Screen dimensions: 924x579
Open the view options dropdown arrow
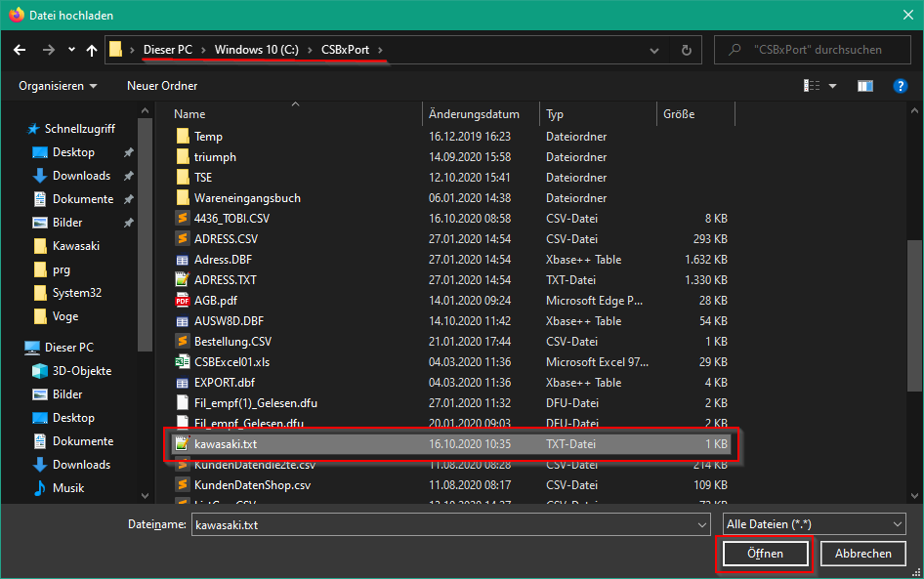click(832, 86)
